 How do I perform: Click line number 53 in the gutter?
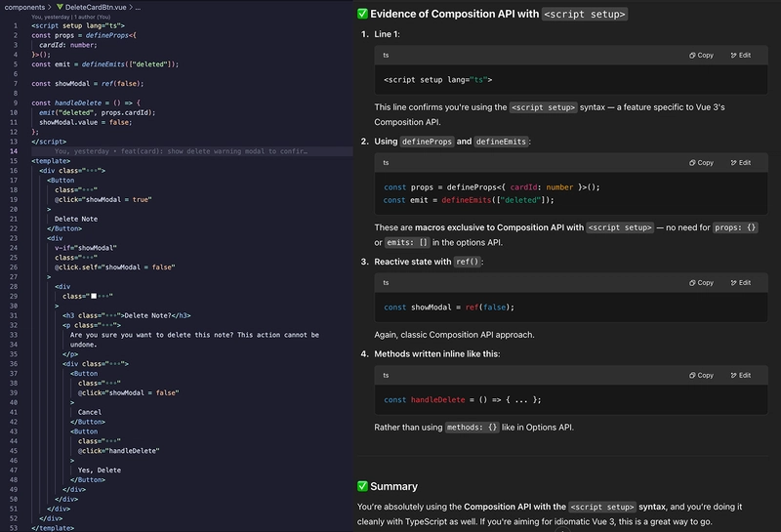14,528
